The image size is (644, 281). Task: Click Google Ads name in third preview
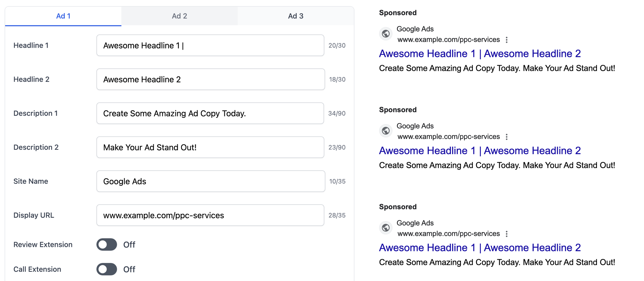click(415, 223)
